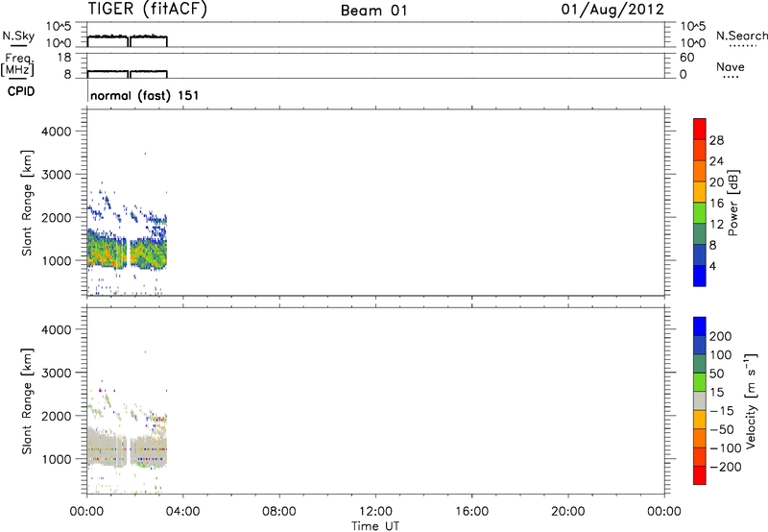This screenshot has width=768, height=532.
Task: Click the 'TIGER (fitACF)' title text
Action: click(x=148, y=10)
